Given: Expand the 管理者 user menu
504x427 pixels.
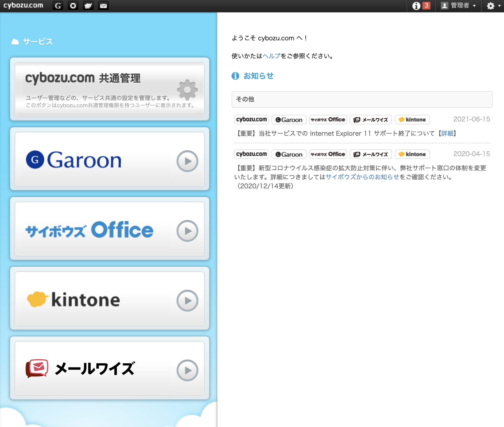Looking at the screenshot, I should (x=458, y=5).
